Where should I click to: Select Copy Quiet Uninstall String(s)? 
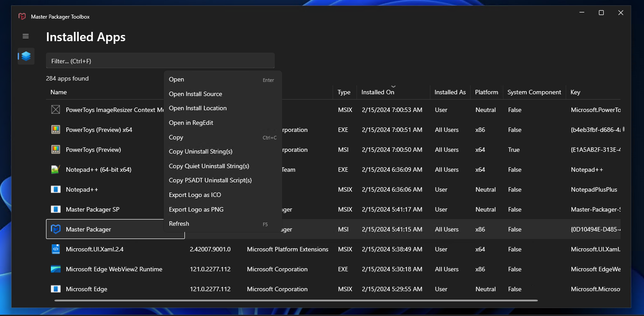click(x=222, y=166)
